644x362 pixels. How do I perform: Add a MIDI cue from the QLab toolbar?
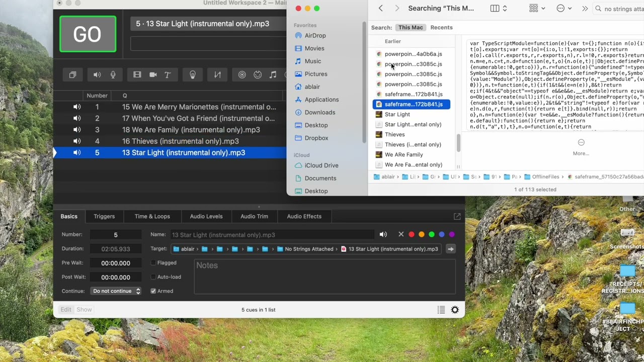[x=258, y=75]
